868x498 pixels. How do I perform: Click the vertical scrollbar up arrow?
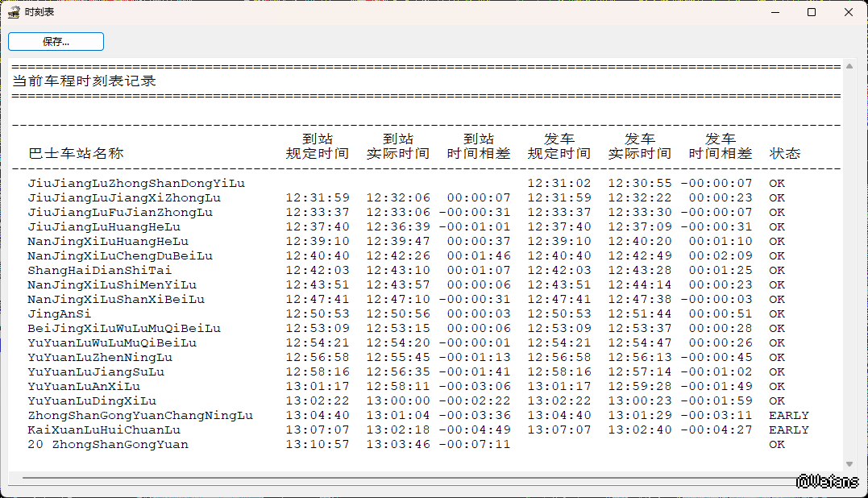pos(849,66)
